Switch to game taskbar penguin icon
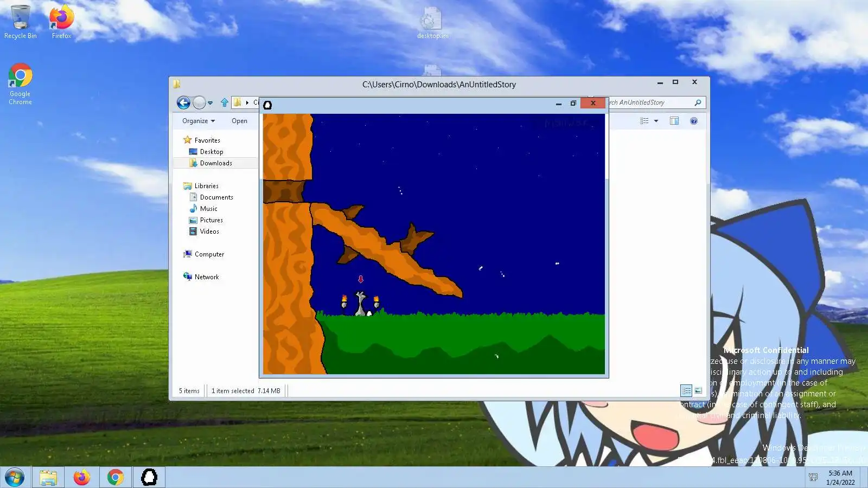The height and width of the screenshot is (488, 868). (x=149, y=478)
